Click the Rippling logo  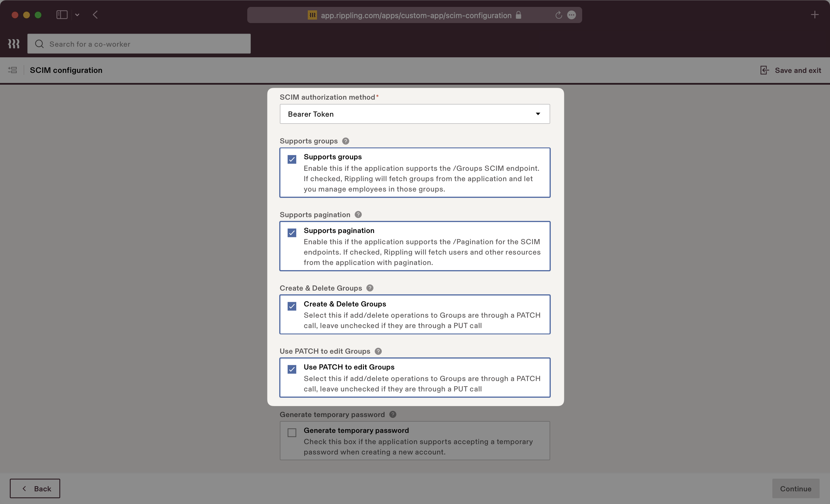click(14, 43)
